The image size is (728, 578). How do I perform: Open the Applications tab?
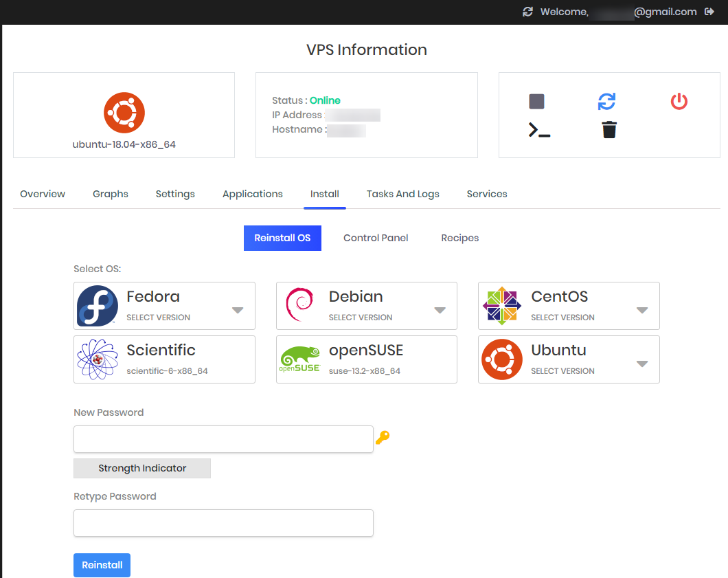tap(253, 194)
